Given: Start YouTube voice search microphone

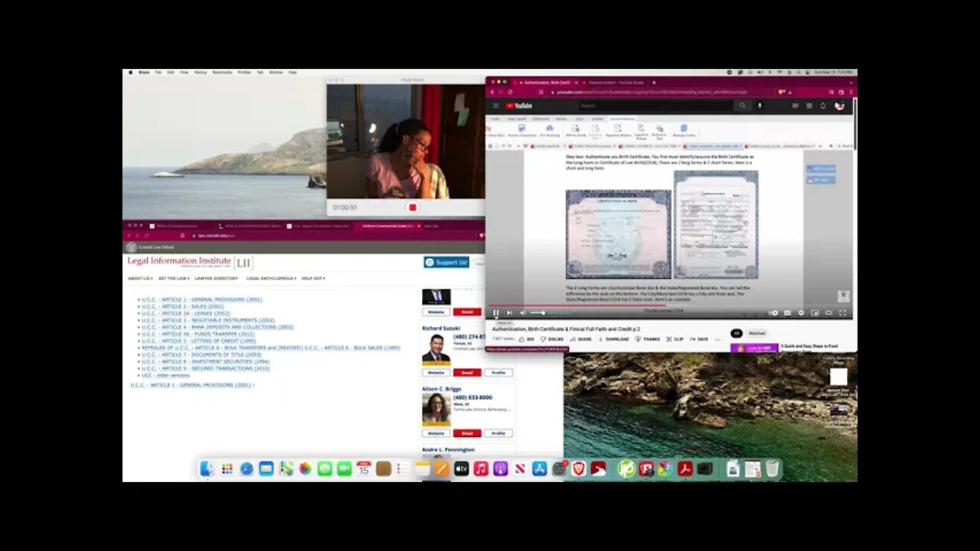Looking at the screenshot, I should 759,106.
